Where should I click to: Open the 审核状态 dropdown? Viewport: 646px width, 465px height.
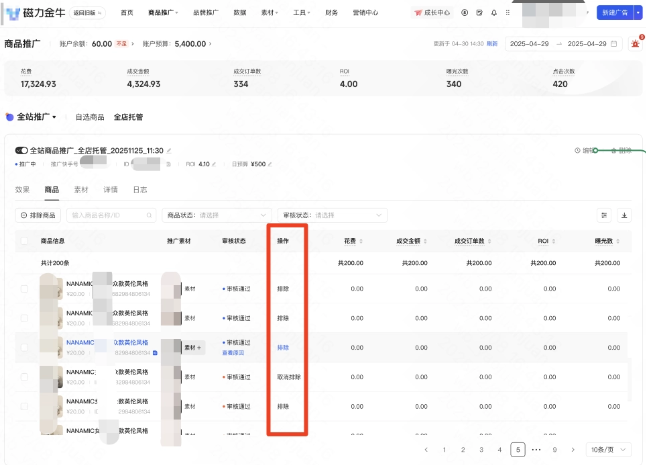(332, 215)
